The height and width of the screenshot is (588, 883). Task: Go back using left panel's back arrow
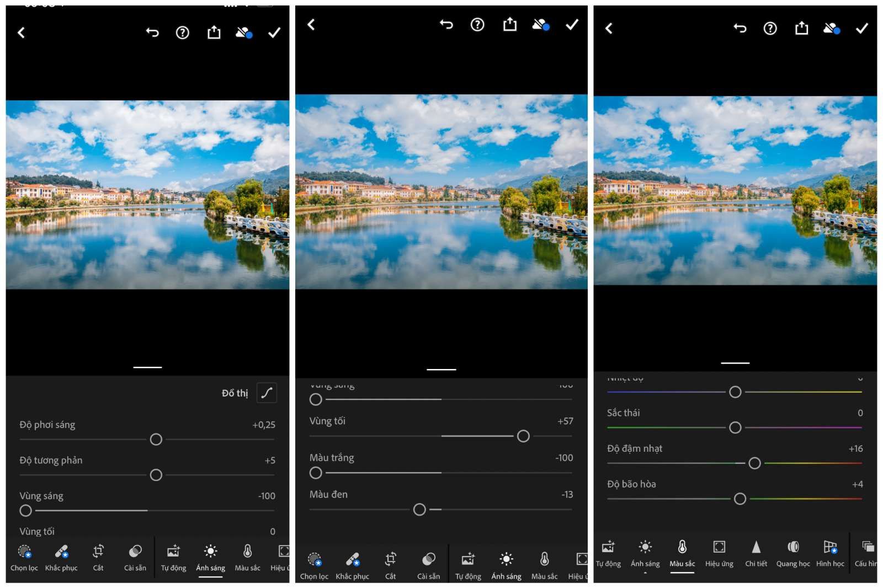[21, 33]
